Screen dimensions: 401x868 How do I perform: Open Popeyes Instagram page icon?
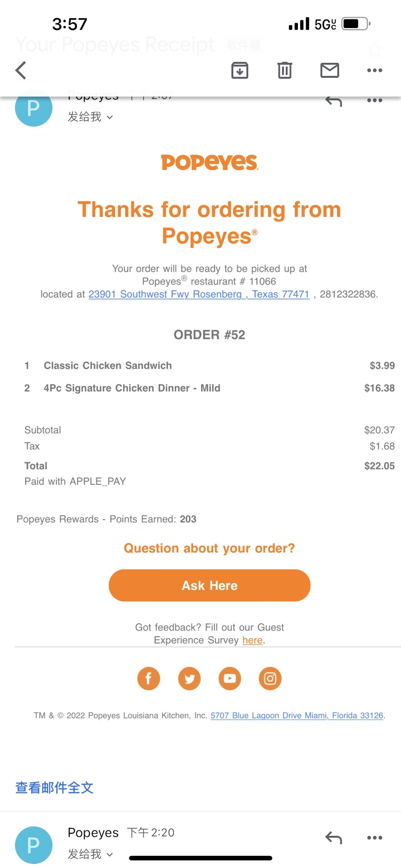(270, 679)
